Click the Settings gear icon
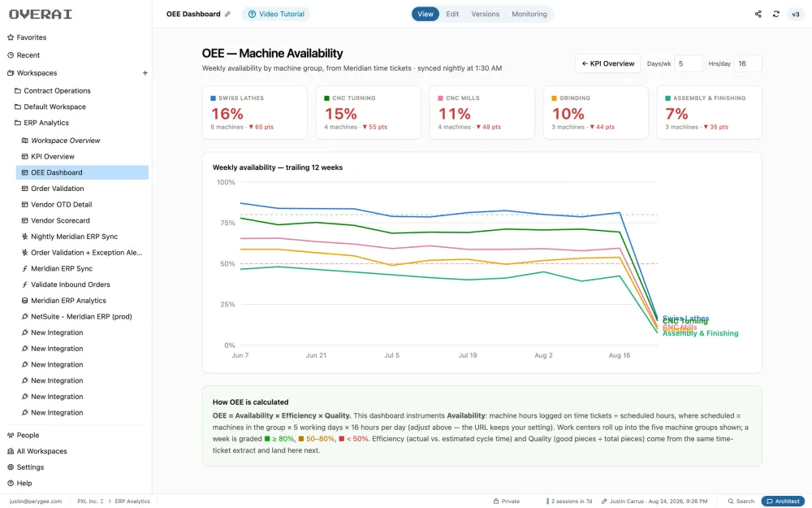This screenshot has height=508, width=812. point(11,467)
